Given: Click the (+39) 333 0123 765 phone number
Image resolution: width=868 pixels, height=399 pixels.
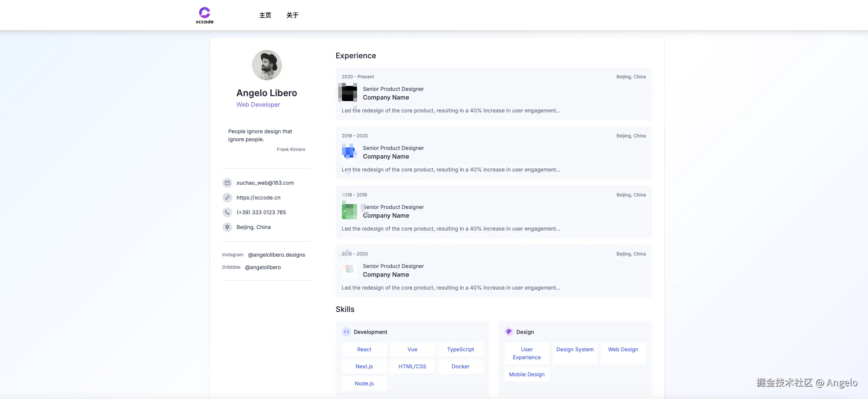Looking at the screenshot, I should click(261, 212).
